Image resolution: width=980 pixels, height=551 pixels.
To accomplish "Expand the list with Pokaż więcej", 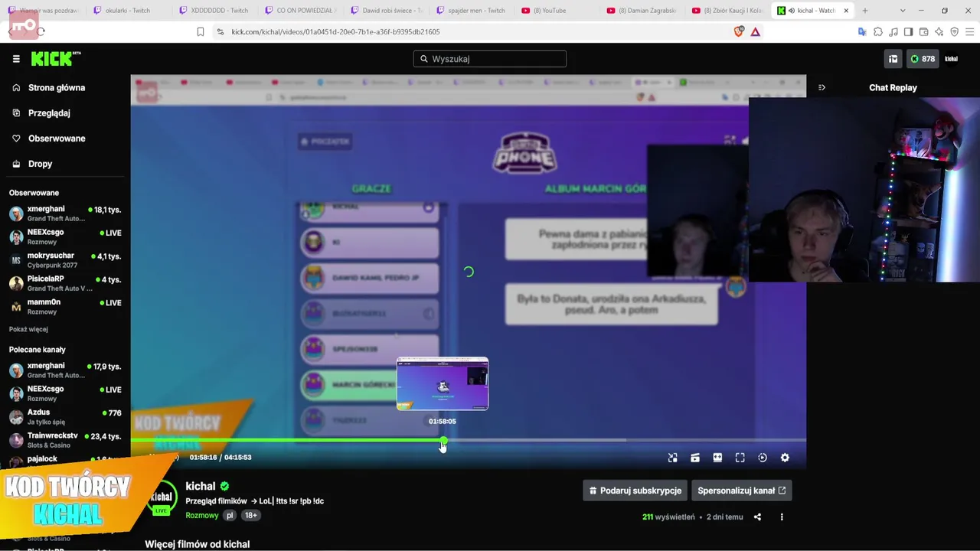I will point(28,329).
